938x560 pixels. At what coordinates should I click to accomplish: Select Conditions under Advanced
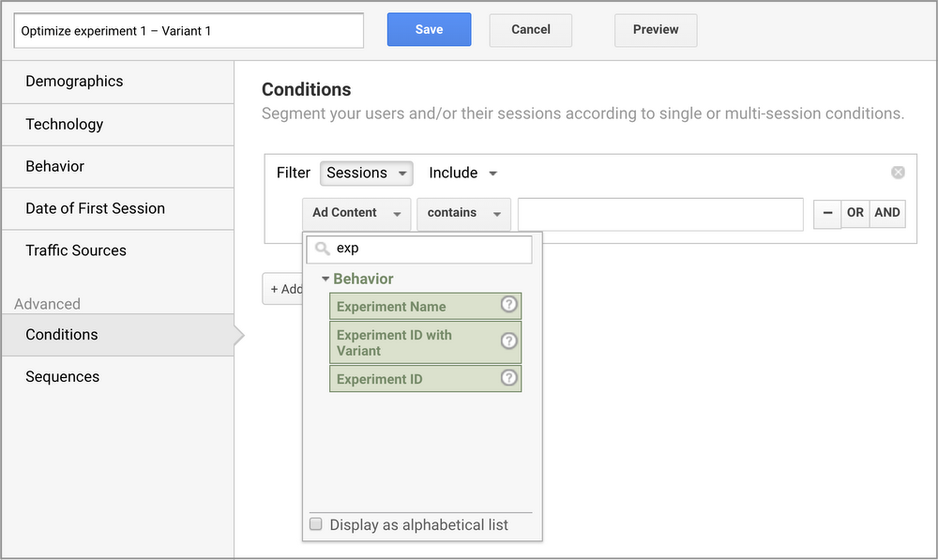pyautogui.click(x=118, y=335)
